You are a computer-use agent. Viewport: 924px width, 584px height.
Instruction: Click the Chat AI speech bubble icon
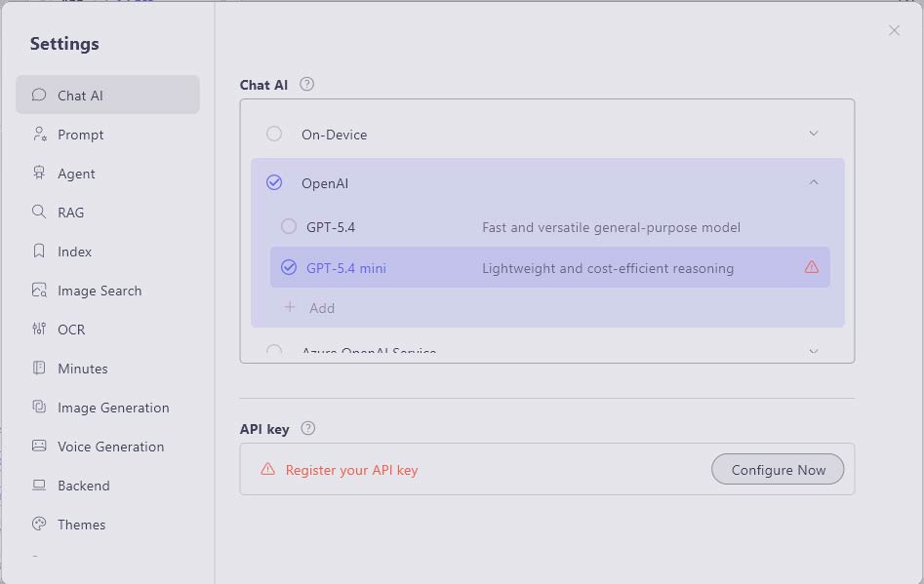tap(39, 95)
